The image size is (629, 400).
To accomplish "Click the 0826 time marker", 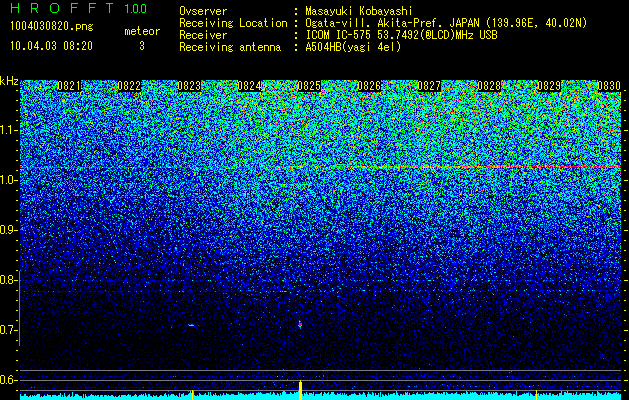I will [x=369, y=86].
